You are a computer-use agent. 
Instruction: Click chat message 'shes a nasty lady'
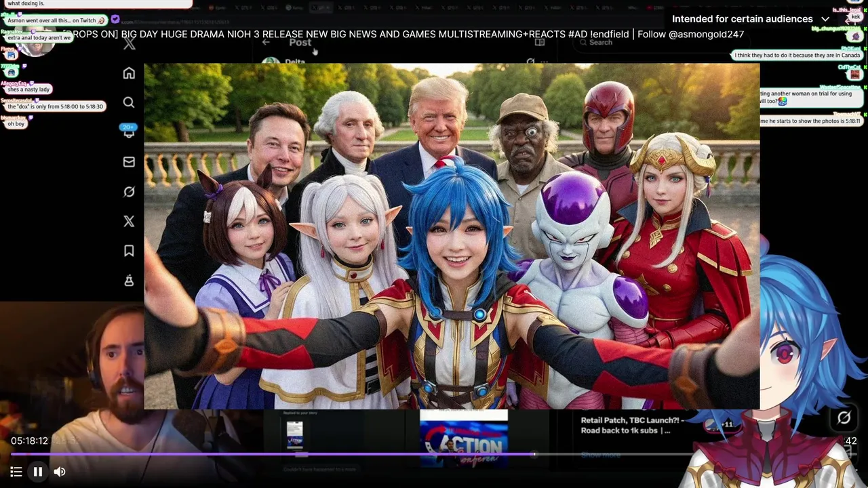click(x=28, y=89)
